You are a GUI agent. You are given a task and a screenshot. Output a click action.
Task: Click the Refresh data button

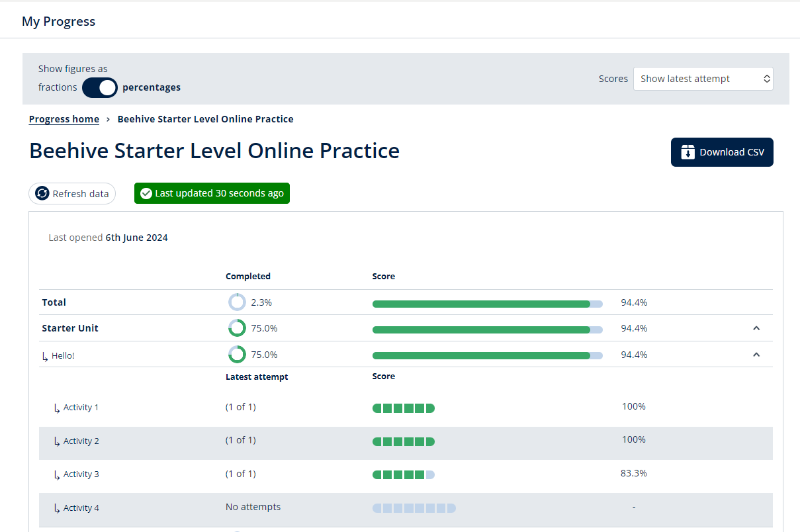(x=72, y=193)
